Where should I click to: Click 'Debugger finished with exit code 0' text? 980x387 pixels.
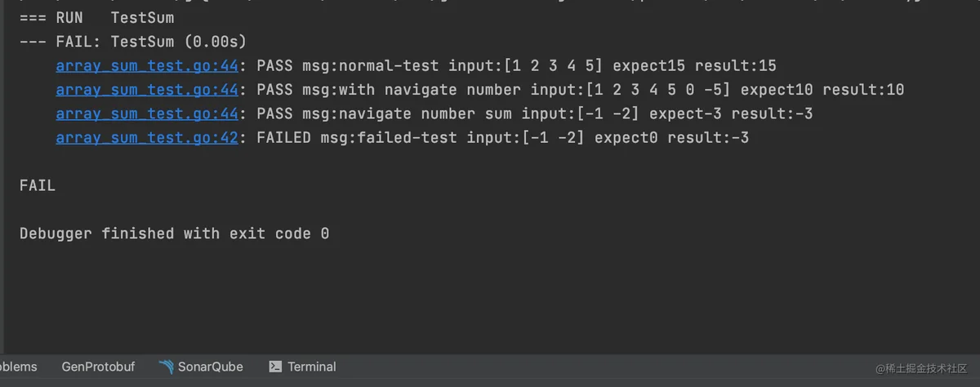pos(174,234)
